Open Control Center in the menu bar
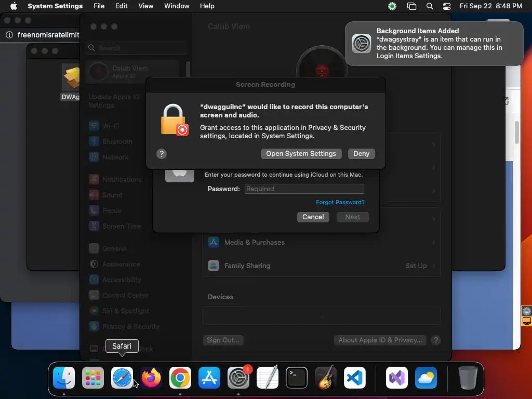This screenshot has width=532, height=399. pos(447,6)
